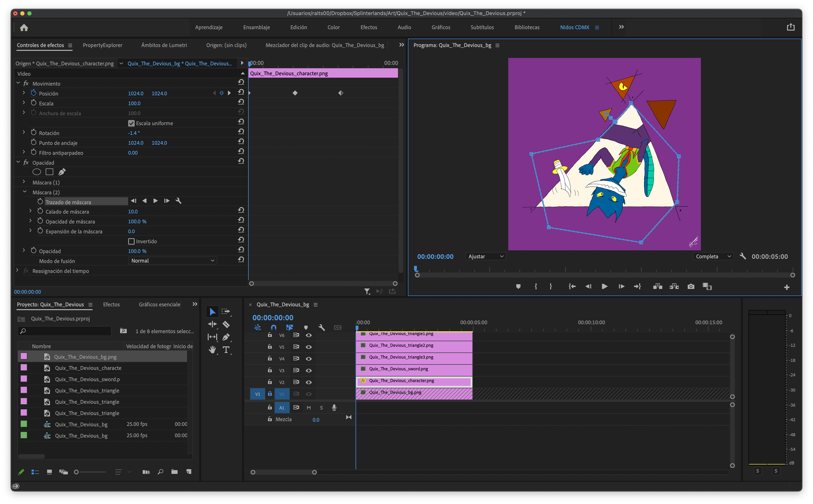Create an ellipse mask under Opacidad
The width and height of the screenshot is (813, 504).
[x=37, y=172]
